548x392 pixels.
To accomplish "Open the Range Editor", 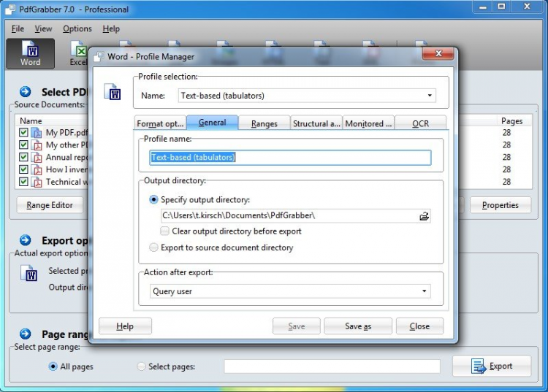I will pos(50,205).
